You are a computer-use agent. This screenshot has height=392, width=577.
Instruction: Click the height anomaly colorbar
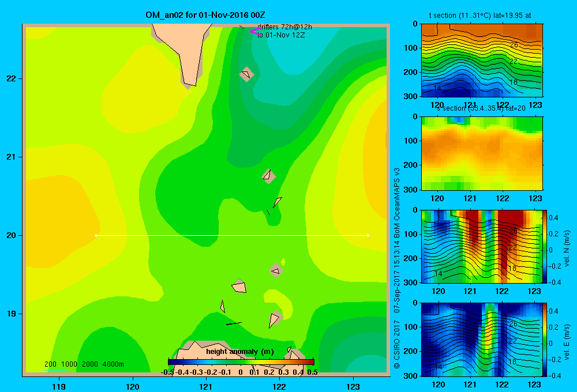pyautogui.click(x=241, y=362)
